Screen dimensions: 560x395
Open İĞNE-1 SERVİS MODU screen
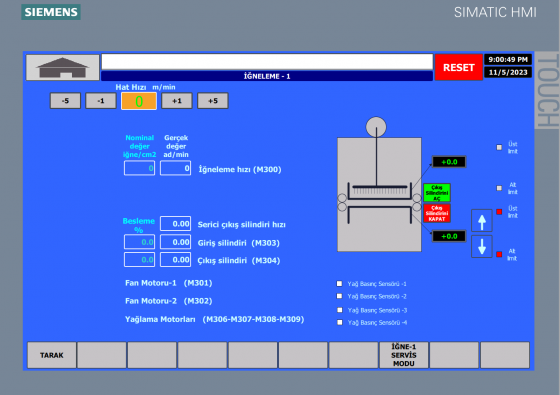coord(404,355)
